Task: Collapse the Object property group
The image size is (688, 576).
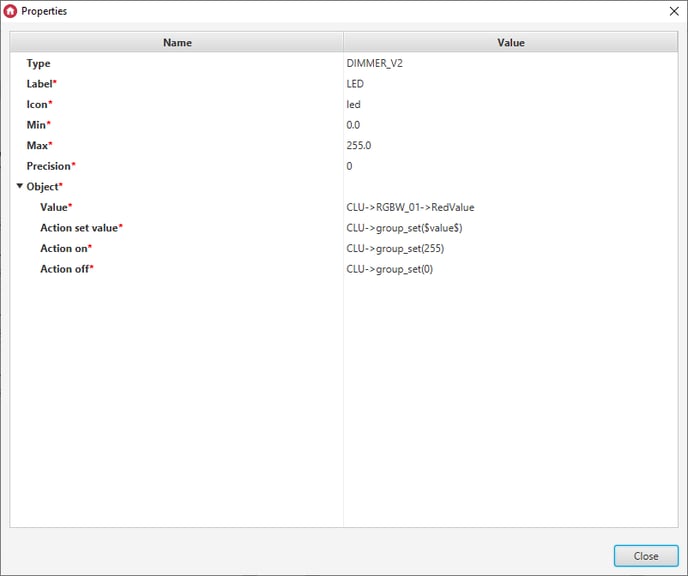Action: pos(19,186)
